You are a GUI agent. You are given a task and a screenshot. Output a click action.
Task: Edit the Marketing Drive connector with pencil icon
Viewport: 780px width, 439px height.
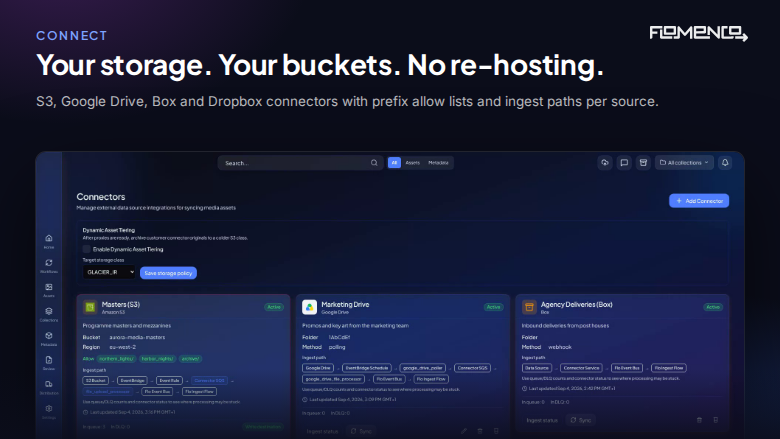464,431
